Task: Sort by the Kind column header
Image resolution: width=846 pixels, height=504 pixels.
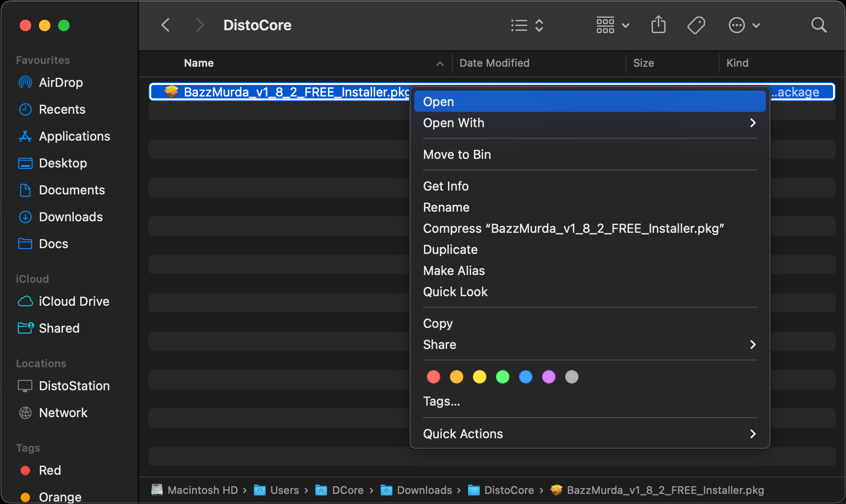Action: pos(737,63)
